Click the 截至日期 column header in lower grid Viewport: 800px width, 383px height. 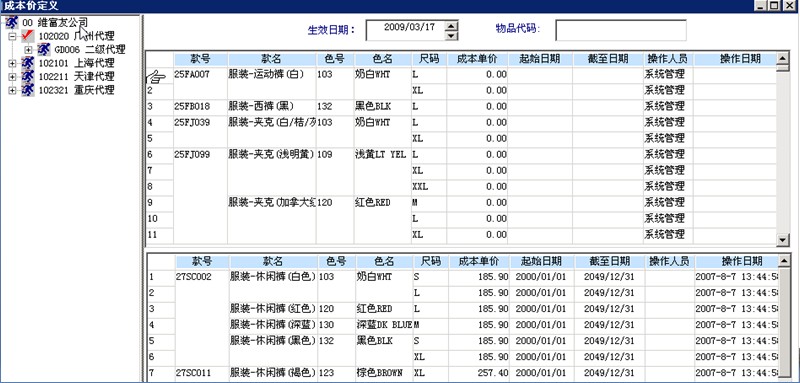click(609, 262)
